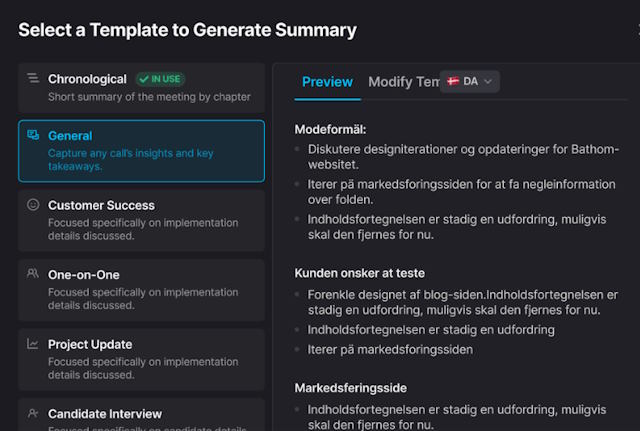Expand language list with the chevron arrow
The height and width of the screenshot is (431, 640).
[488, 81]
